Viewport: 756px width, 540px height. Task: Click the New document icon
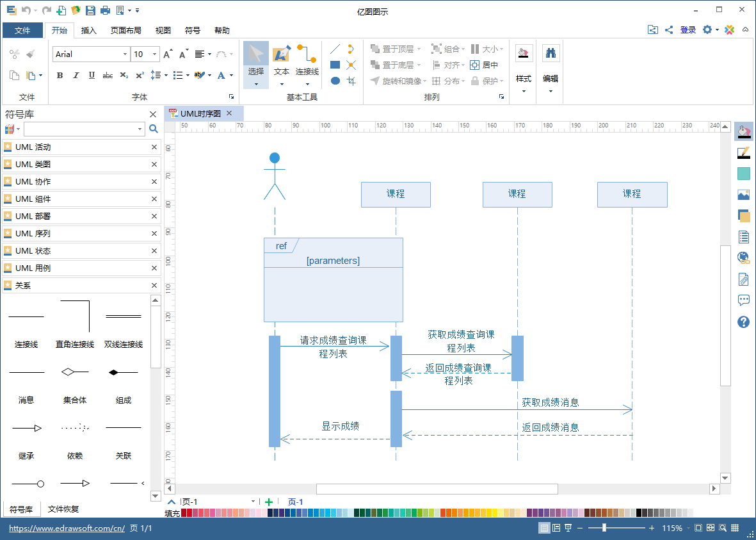click(61, 10)
